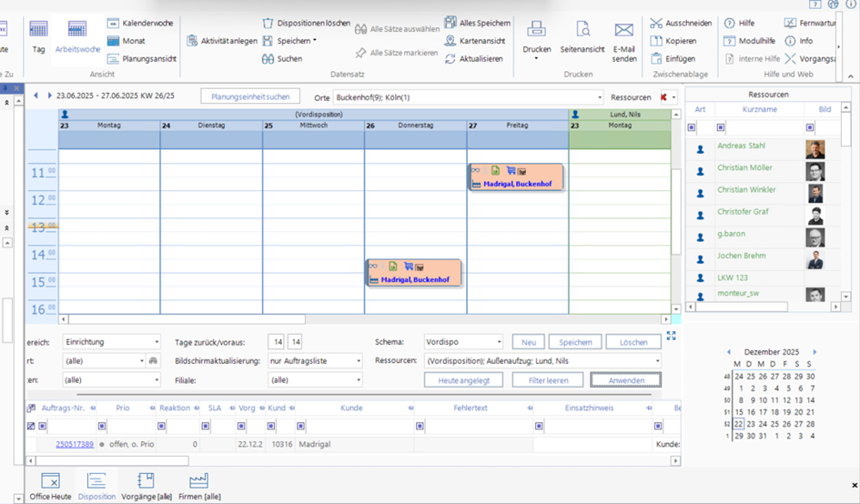This screenshot has width=860, height=504.
Task: Switch to the Vorgänge [alle] tab
Action: 145,487
